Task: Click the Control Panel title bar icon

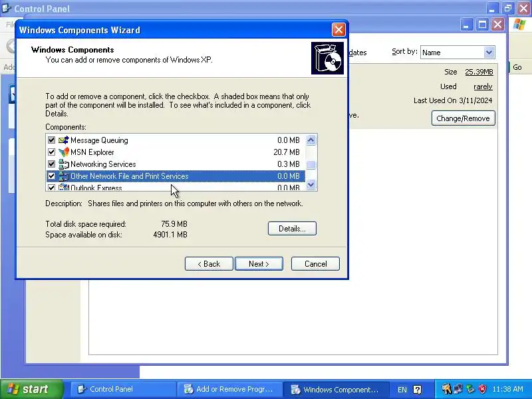Action: coord(6,8)
